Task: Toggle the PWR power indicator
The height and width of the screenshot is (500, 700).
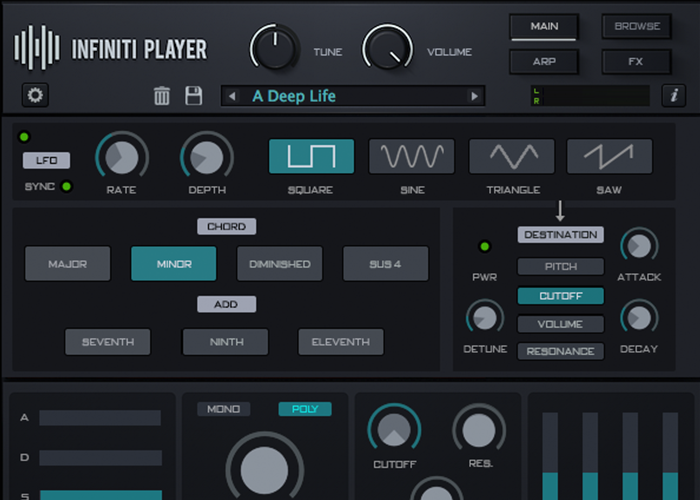Action: [x=485, y=246]
